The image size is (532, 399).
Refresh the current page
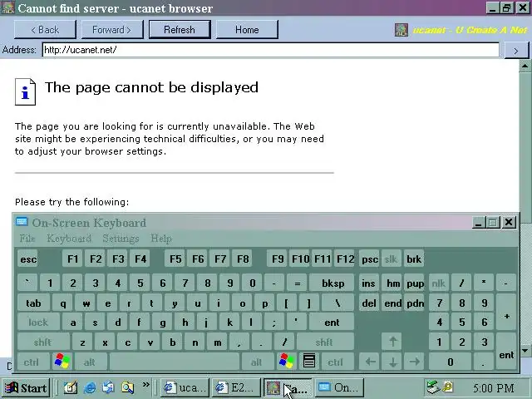(x=180, y=30)
